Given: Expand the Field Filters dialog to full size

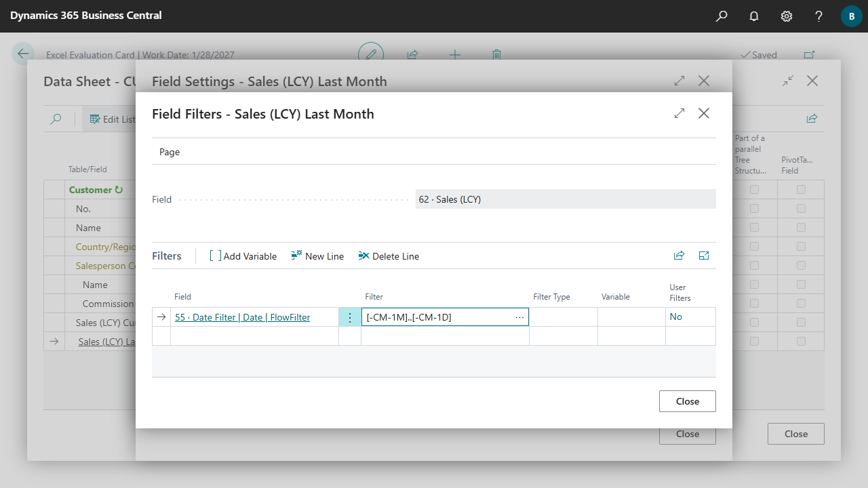Looking at the screenshot, I should coord(679,114).
